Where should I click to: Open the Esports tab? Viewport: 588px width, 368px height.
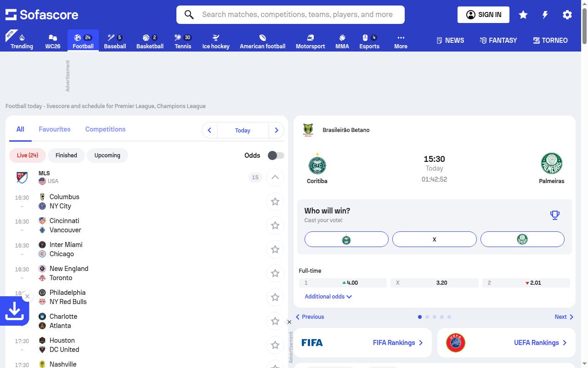(x=369, y=41)
